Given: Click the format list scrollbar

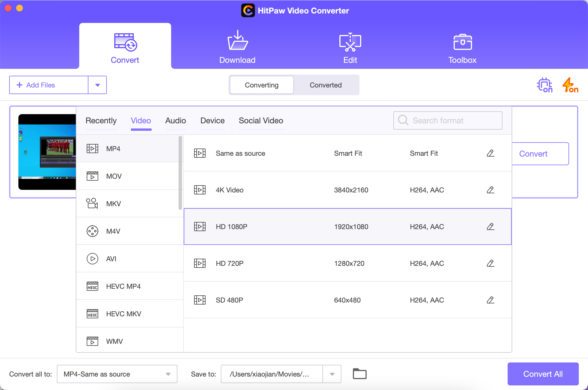Looking at the screenshot, I should [180, 173].
